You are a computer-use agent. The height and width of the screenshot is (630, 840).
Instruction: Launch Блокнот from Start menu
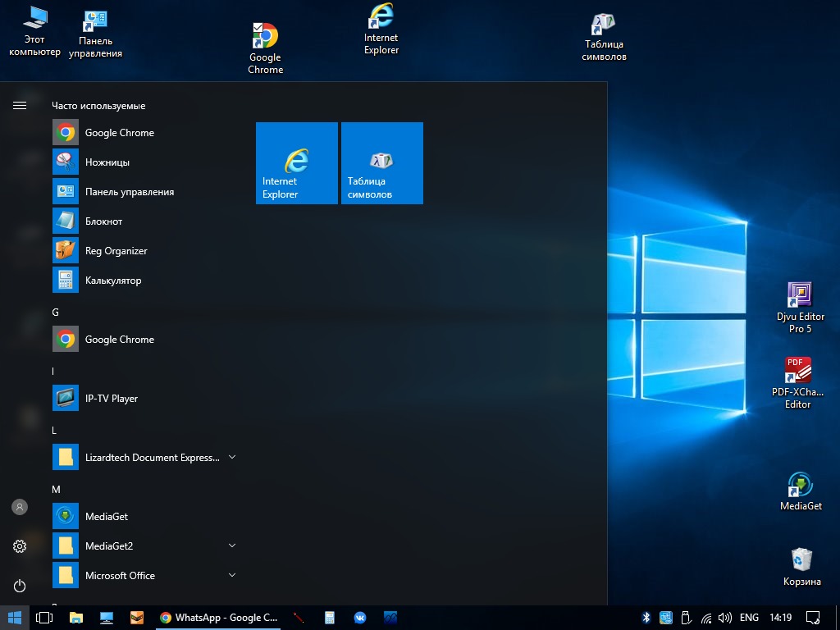click(x=144, y=221)
